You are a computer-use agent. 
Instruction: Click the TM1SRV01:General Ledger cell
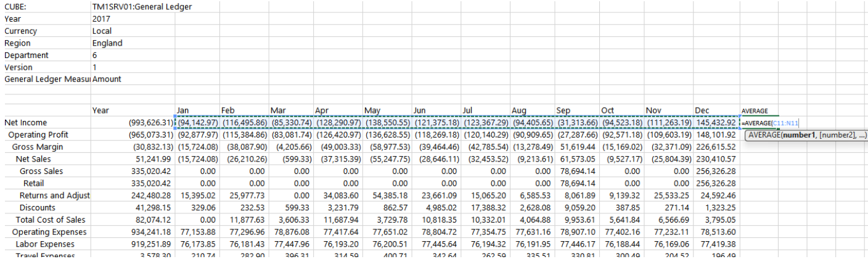coord(142,7)
